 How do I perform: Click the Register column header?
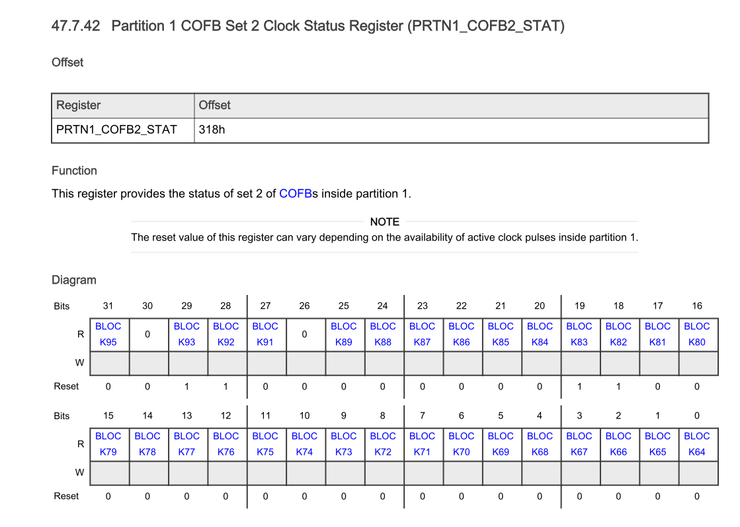click(x=123, y=106)
